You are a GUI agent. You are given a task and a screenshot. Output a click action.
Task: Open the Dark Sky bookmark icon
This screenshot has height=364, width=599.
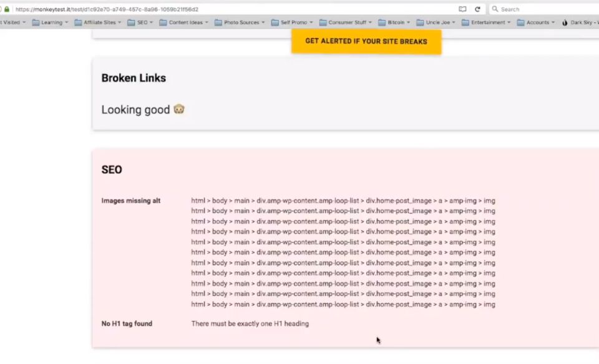pos(564,22)
